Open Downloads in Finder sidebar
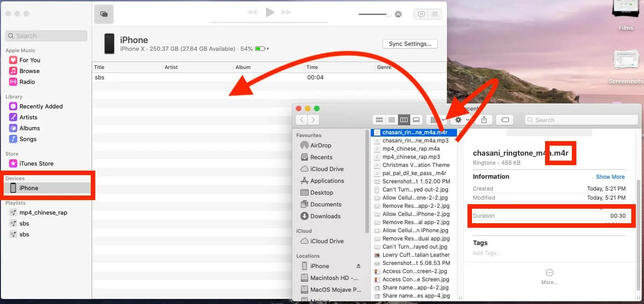 (320, 216)
